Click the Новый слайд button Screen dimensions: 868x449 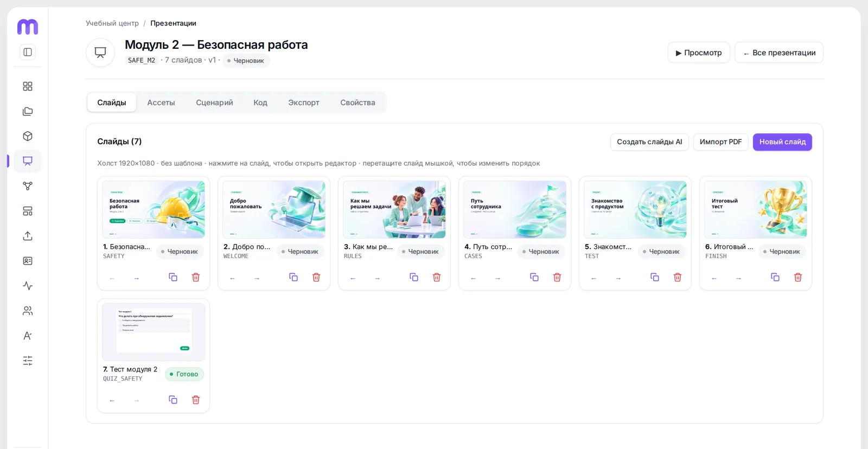tap(782, 142)
